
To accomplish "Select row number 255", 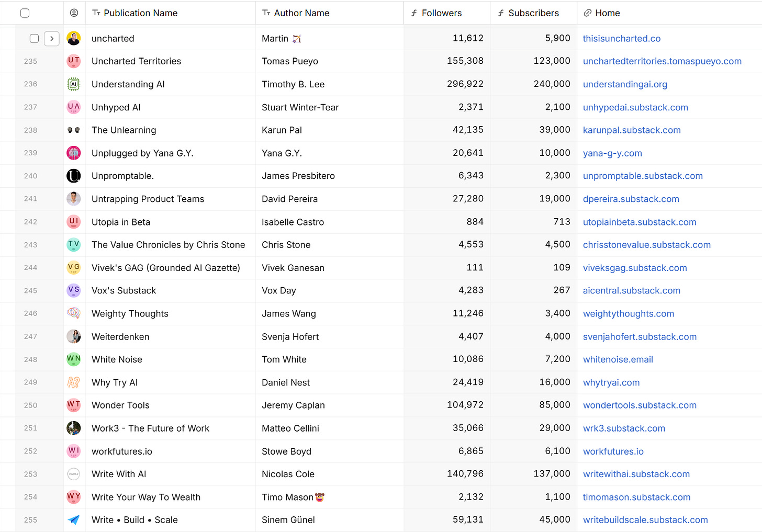I will coord(30,520).
